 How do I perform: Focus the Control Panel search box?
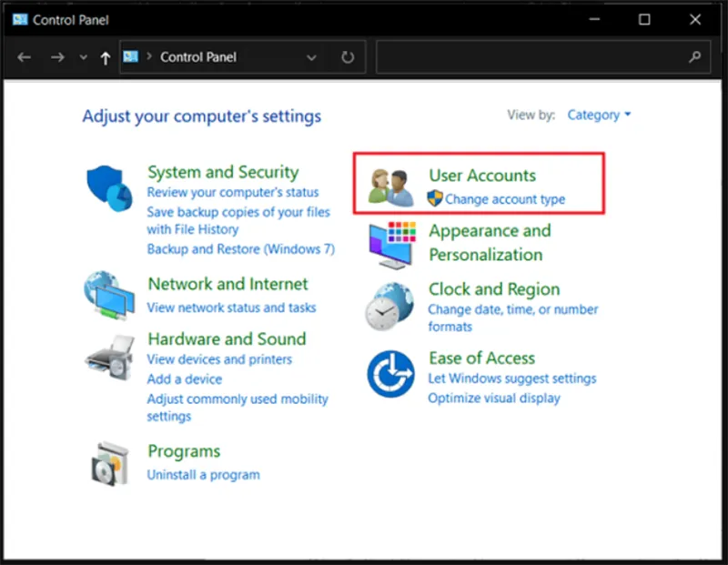coord(543,57)
